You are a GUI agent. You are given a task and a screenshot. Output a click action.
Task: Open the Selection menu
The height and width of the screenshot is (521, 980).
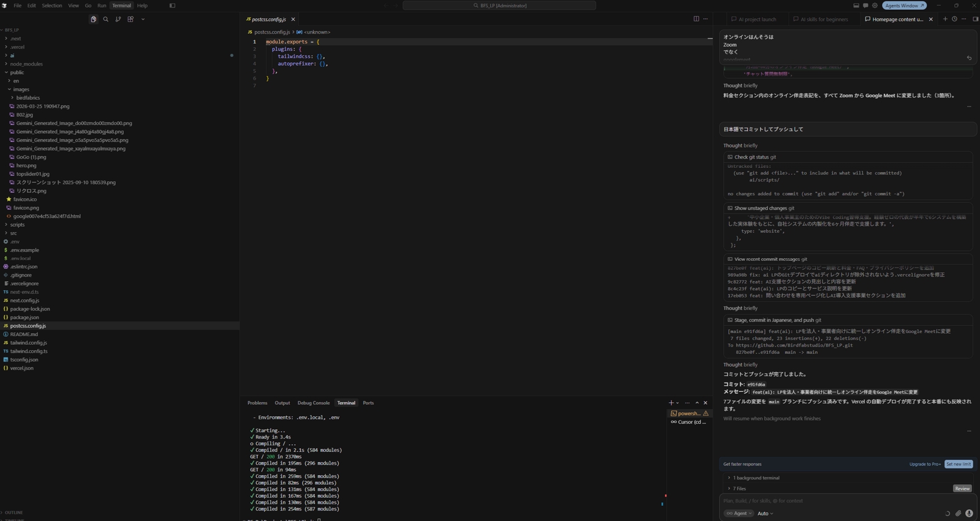click(x=51, y=6)
